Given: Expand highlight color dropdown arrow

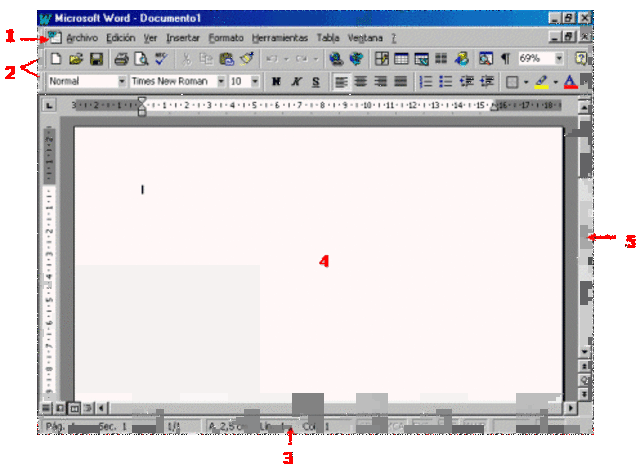Looking at the screenshot, I should tap(556, 82).
